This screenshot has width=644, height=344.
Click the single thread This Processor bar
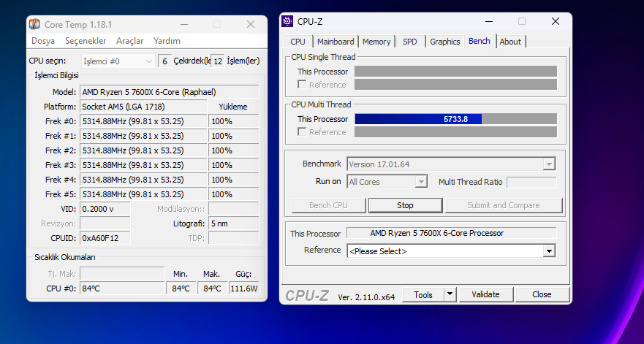point(456,72)
